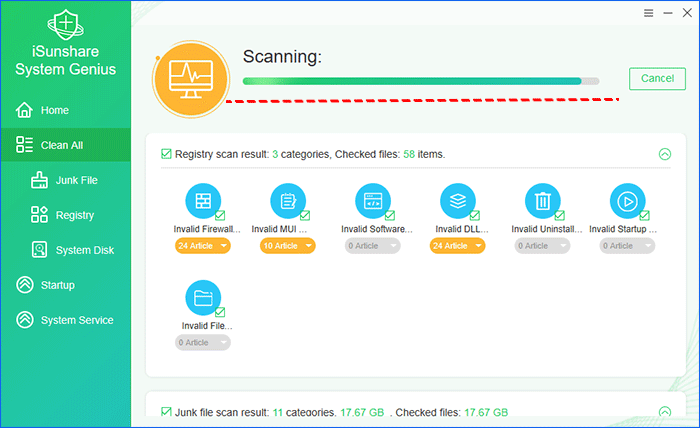Click the Registry blocks icon
700x428 pixels.
pos(39,215)
